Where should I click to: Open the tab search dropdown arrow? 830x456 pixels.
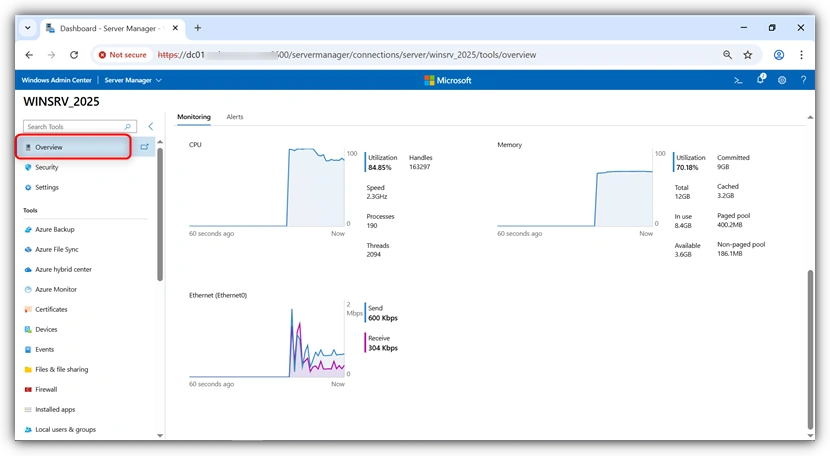point(28,28)
